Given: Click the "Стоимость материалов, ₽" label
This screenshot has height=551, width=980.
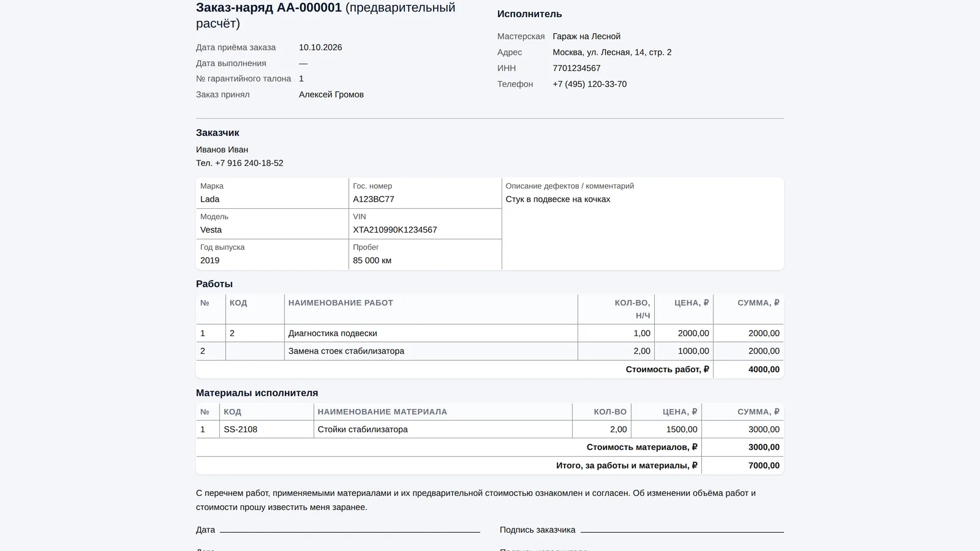Looking at the screenshot, I should (x=642, y=447).
